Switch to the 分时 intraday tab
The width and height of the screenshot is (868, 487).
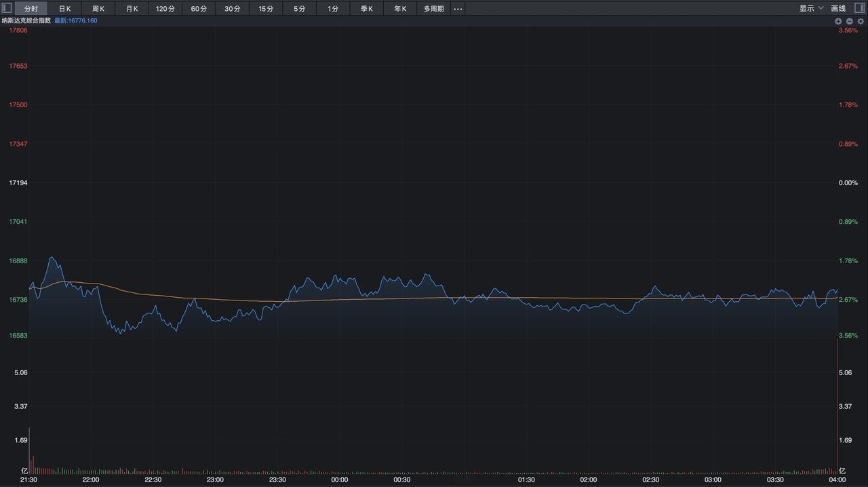pos(31,9)
